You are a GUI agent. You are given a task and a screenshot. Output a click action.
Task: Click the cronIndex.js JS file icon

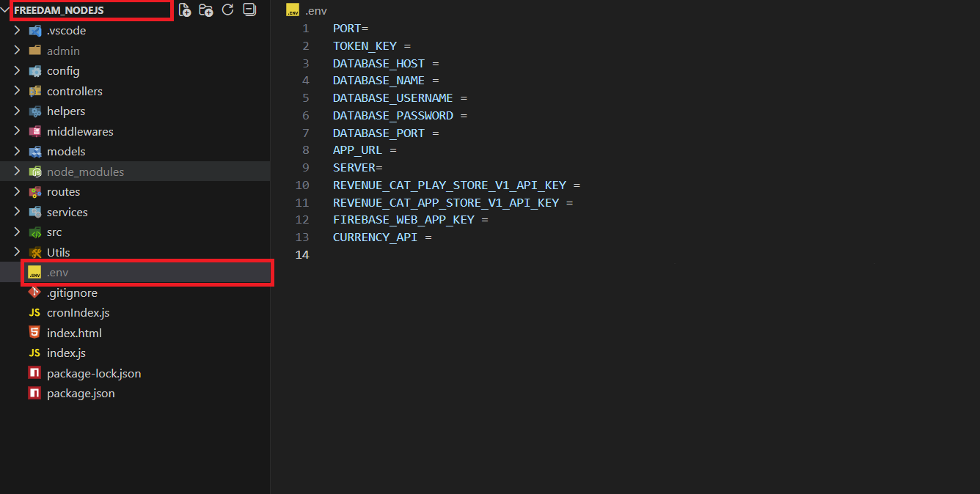coord(34,313)
